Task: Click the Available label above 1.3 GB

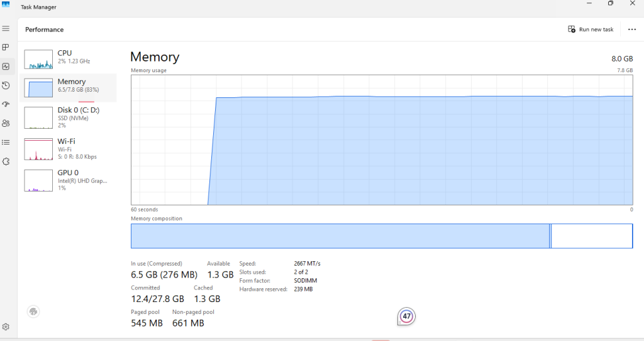Action: coord(218,264)
